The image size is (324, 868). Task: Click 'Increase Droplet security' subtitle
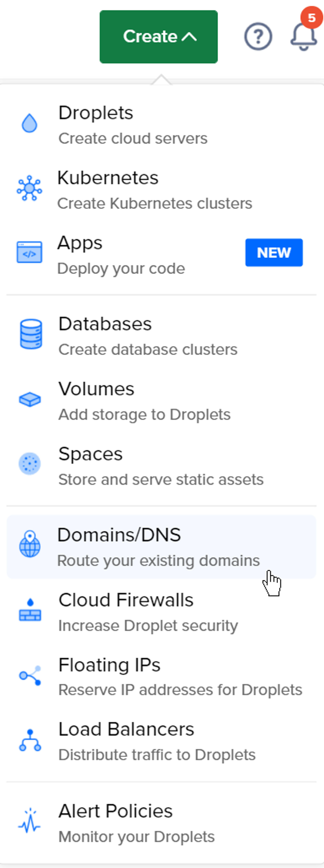tap(148, 626)
